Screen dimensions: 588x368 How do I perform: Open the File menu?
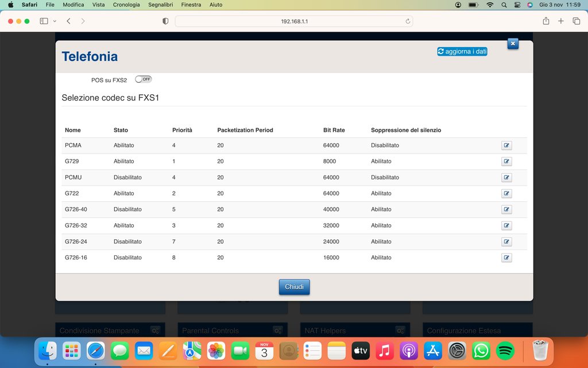click(50, 5)
